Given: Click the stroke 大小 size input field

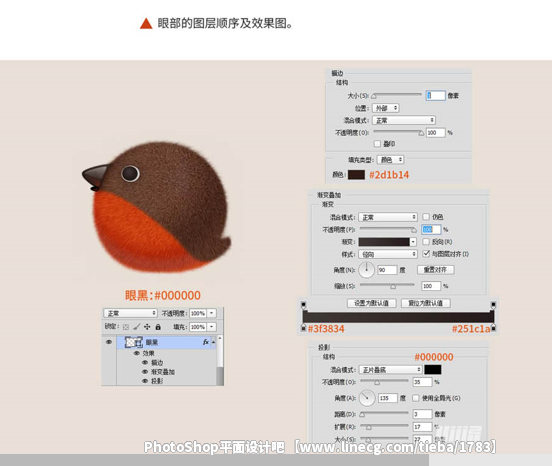Looking at the screenshot, I should (435, 95).
